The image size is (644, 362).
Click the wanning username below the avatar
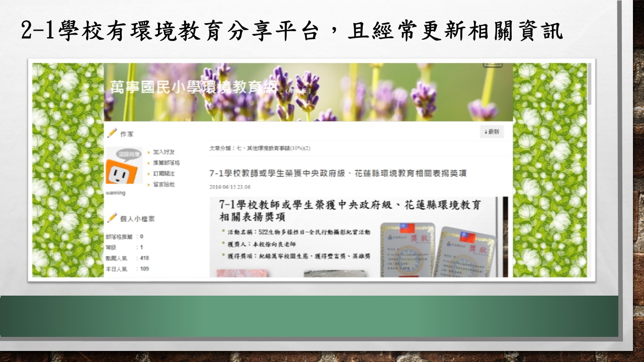[116, 193]
